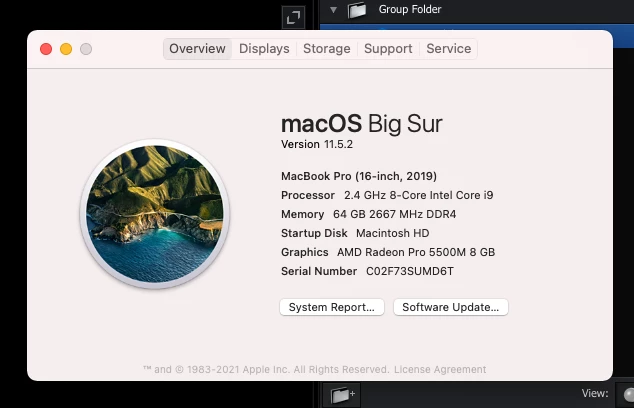The height and width of the screenshot is (408, 634).
Task: Click the Version 11.5.2 text
Action: coord(317,144)
